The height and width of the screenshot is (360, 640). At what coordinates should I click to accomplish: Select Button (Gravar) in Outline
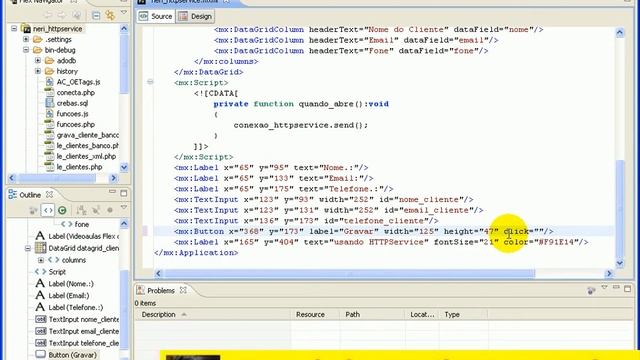coord(73,355)
